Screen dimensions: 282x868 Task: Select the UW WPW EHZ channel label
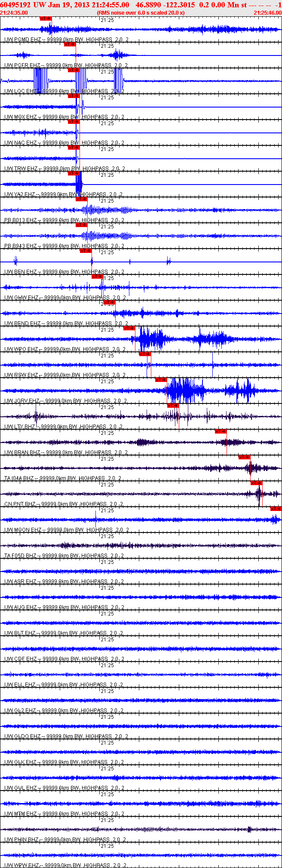[x=21, y=865]
